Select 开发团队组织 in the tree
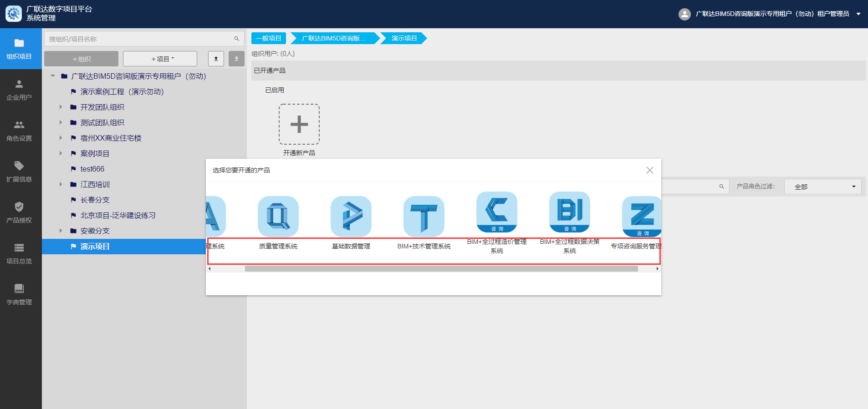This screenshot has height=409, width=868. 102,107
